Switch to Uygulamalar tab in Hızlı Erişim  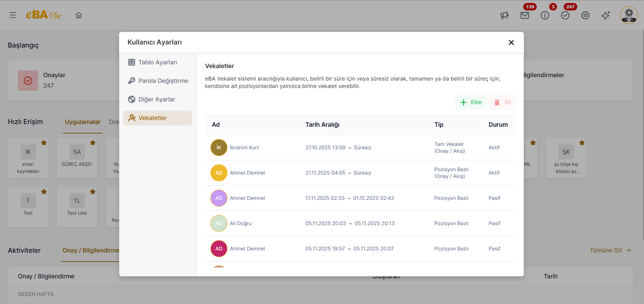pos(83,122)
